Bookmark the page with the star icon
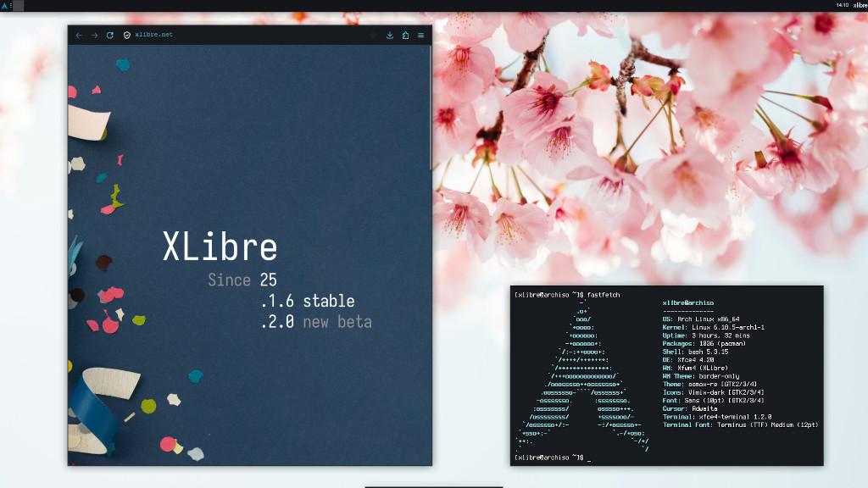Screen dimensions: 868x488 coord(373,35)
